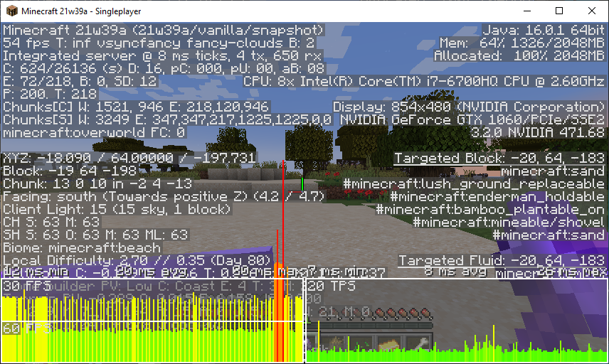Minimize the Minecraft window
Image resolution: width=609 pixels, height=364 pixels.
527,11
